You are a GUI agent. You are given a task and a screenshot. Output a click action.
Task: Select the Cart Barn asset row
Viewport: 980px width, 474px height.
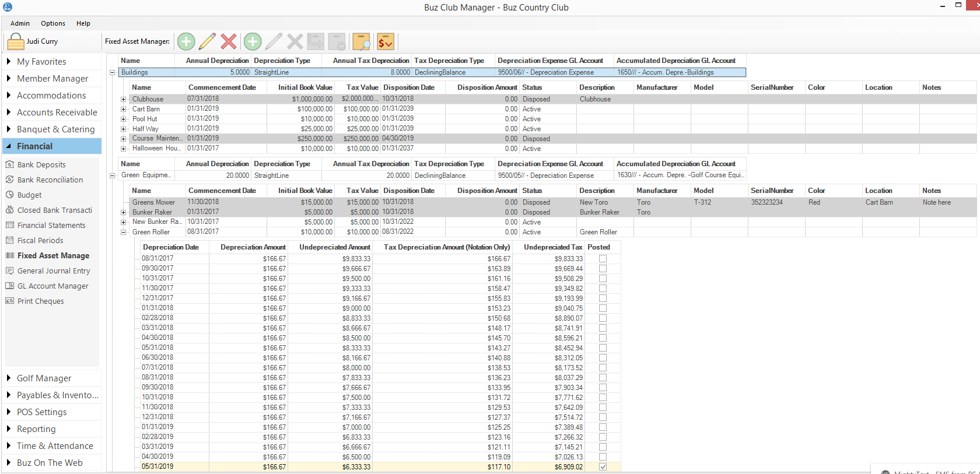146,109
